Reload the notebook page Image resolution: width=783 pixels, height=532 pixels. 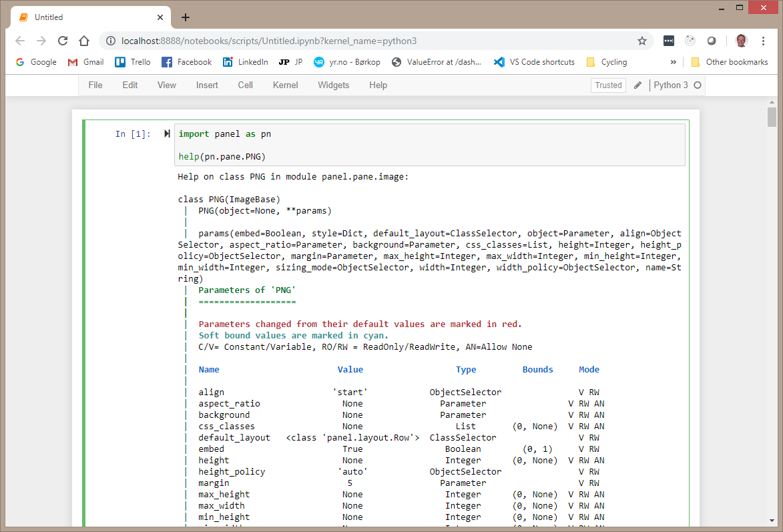tap(63, 41)
